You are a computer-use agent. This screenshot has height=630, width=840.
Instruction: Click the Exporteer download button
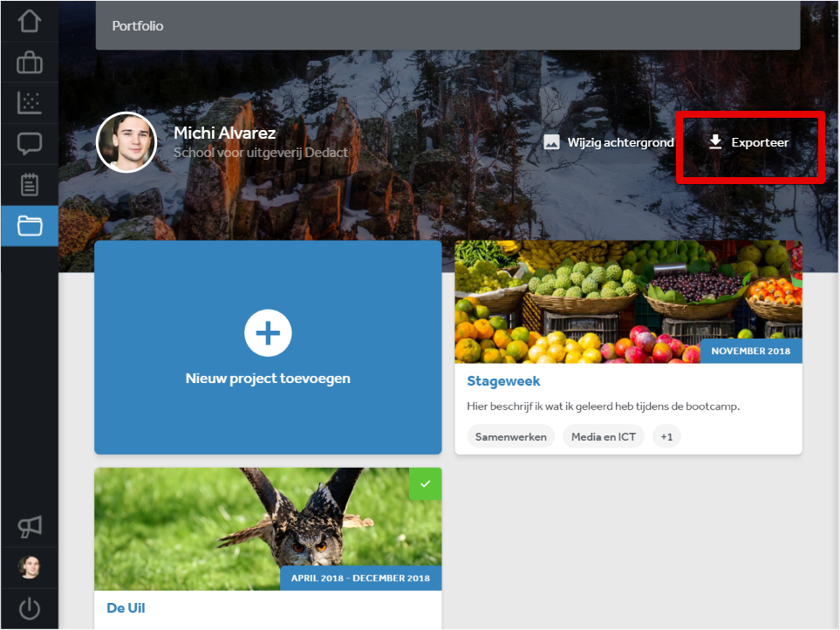(x=748, y=142)
